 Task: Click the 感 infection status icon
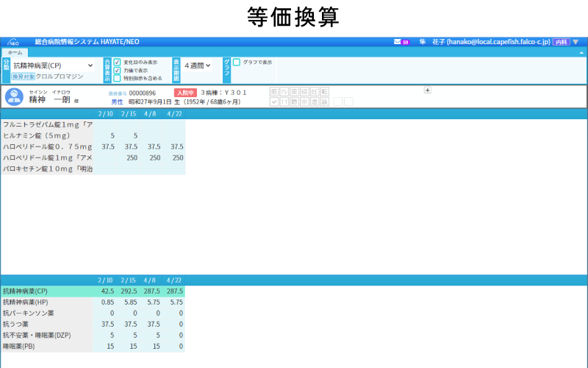point(274,91)
